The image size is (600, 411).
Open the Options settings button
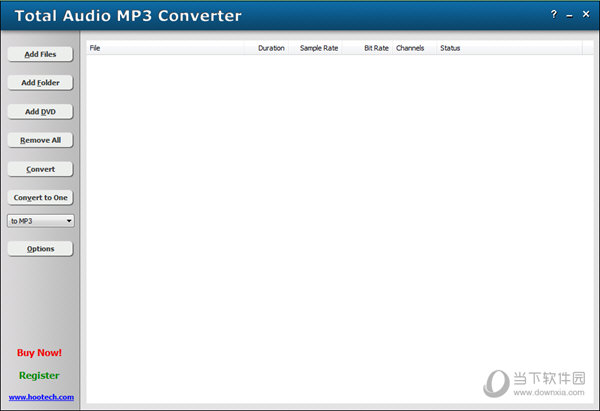(x=40, y=249)
